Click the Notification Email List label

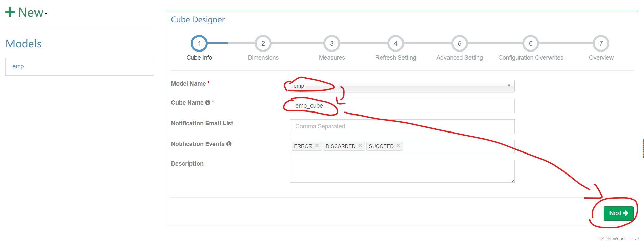(202, 123)
